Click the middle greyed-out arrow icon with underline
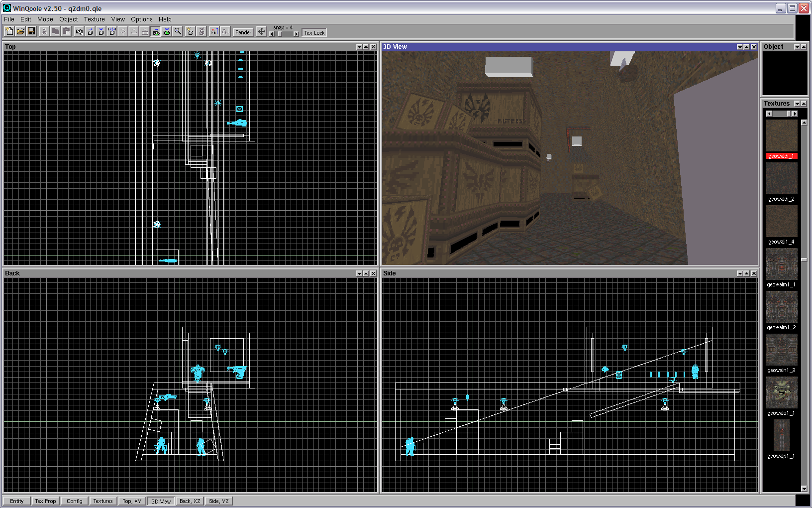The height and width of the screenshot is (508, 812). pyautogui.click(x=134, y=31)
